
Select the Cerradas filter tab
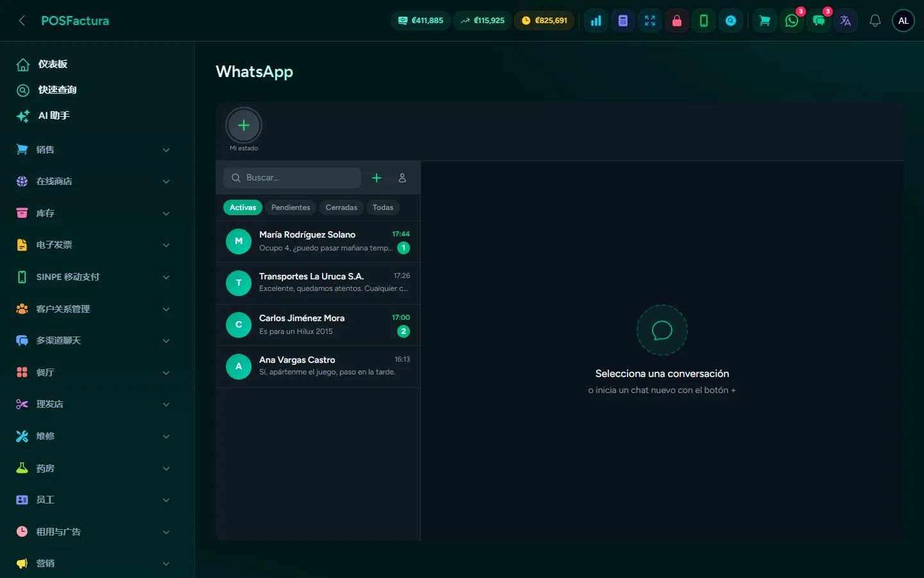pyautogui.click(x=341, y=207)
